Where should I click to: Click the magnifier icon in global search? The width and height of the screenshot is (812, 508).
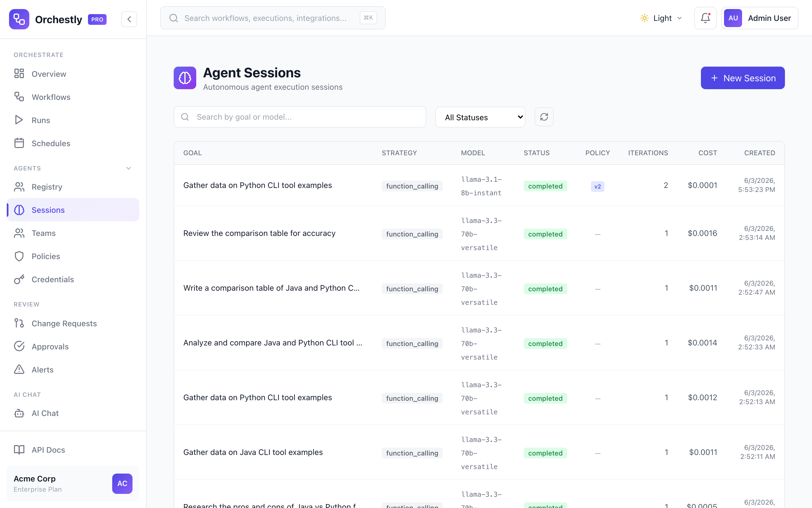pos(173,18)
